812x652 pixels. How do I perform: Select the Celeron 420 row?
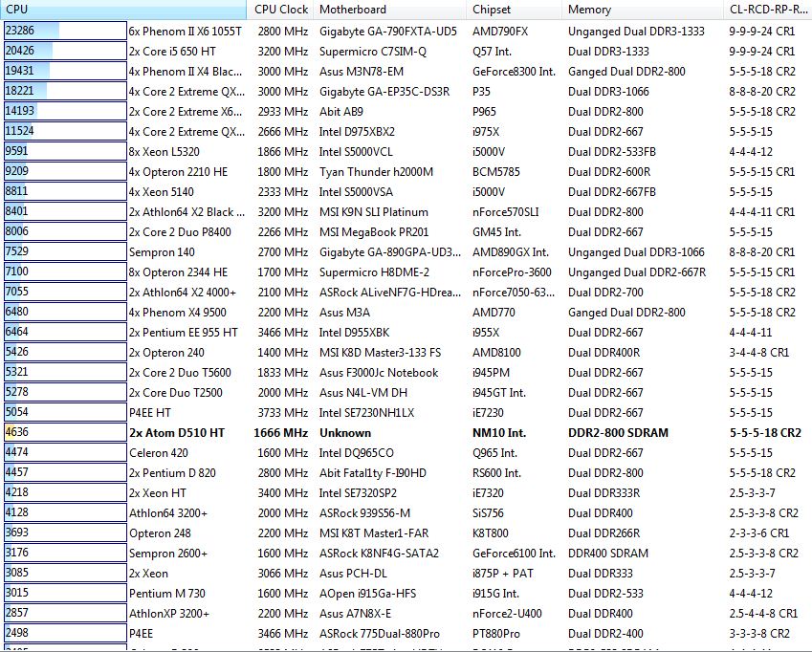[406, 453]
